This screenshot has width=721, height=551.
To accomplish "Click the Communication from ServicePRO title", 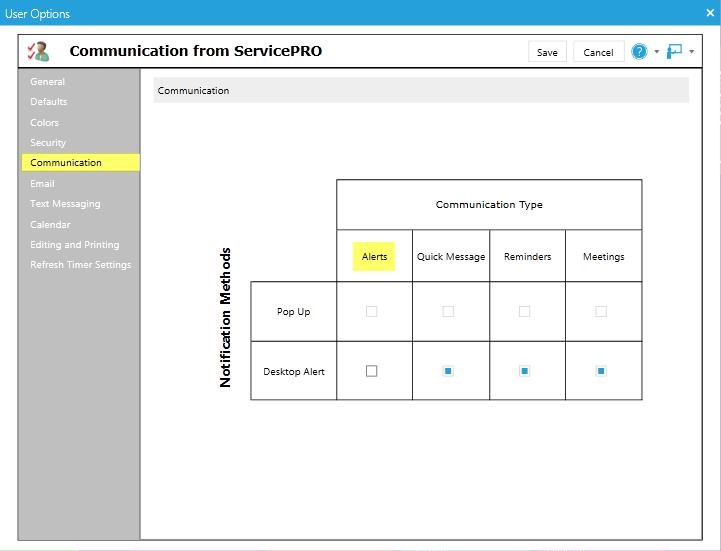I will 195,51.
